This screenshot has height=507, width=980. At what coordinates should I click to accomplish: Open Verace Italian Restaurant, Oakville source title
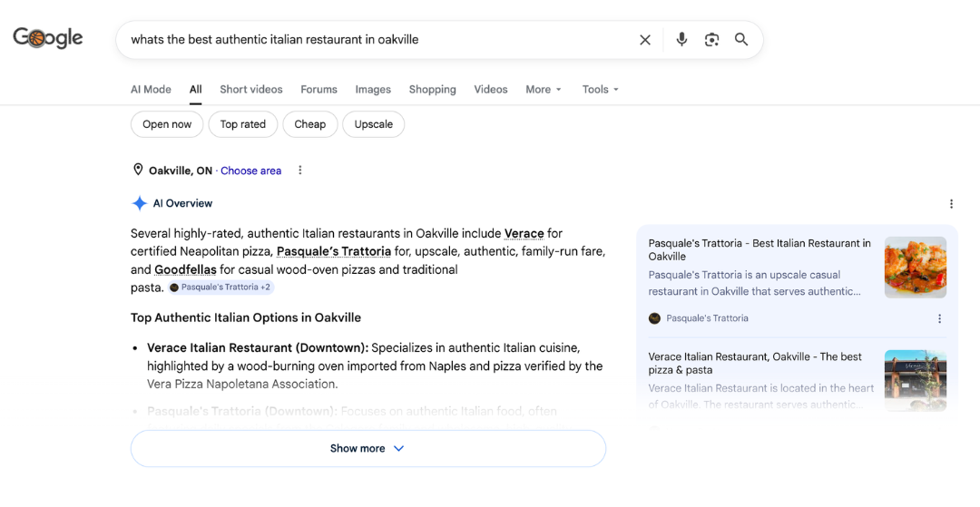point(755,364)
